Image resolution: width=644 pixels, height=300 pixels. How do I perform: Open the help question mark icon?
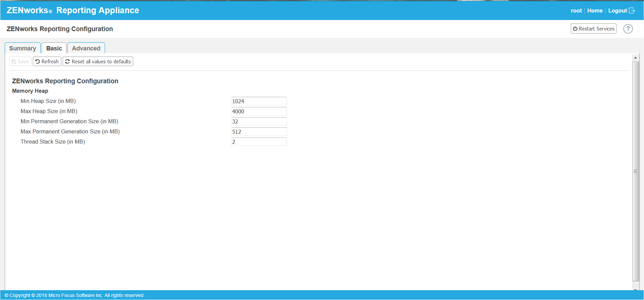point(628,29)
